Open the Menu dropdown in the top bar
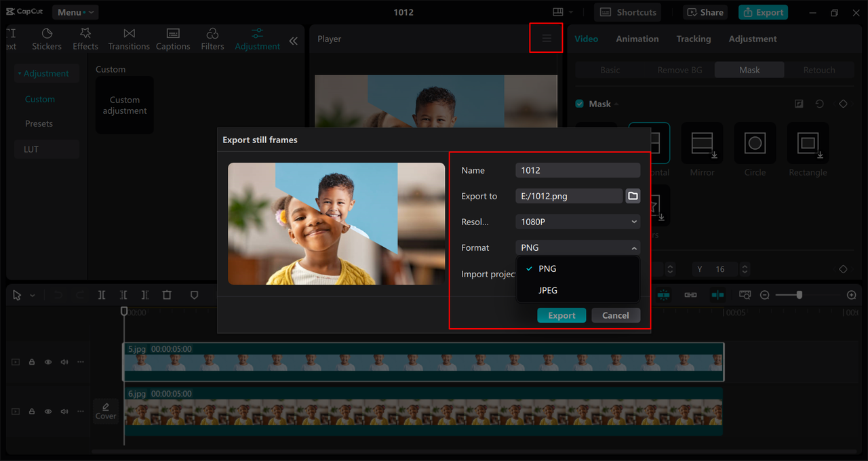 pos(75,12)
